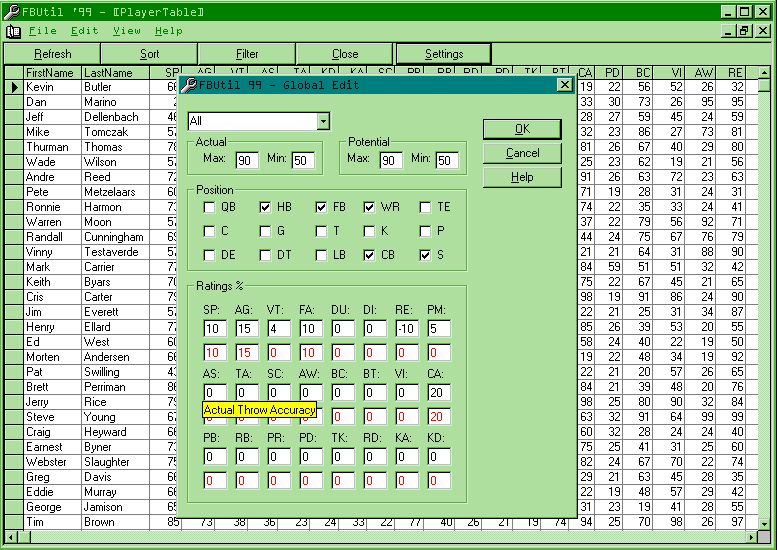Click the AG actual rating field
Image resolution: width=777 pixels, height=550 pixels.
tap(247, 329)
